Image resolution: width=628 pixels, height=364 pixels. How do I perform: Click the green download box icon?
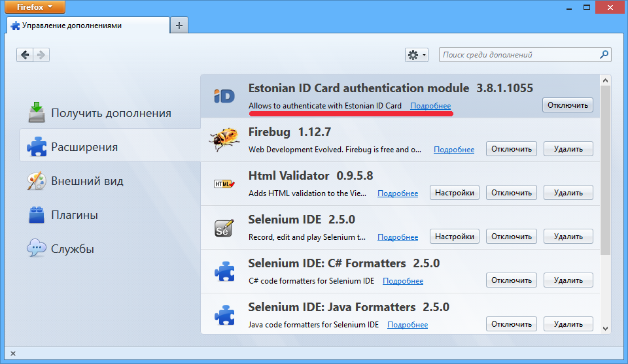[x=37, y=112]
